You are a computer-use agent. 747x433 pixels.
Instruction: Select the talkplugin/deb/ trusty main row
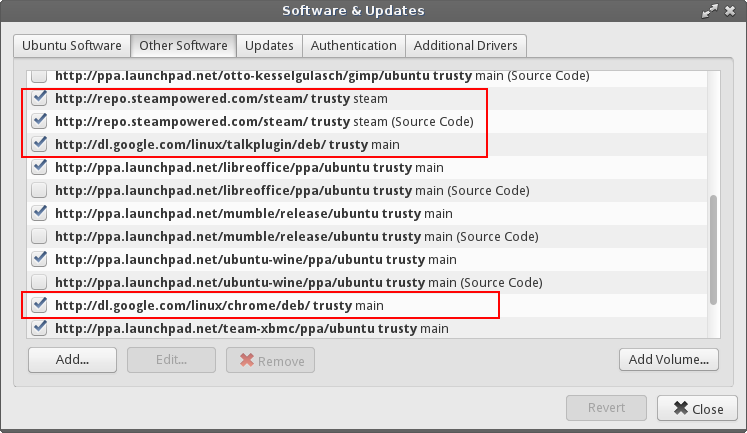(x=367, y=144)
